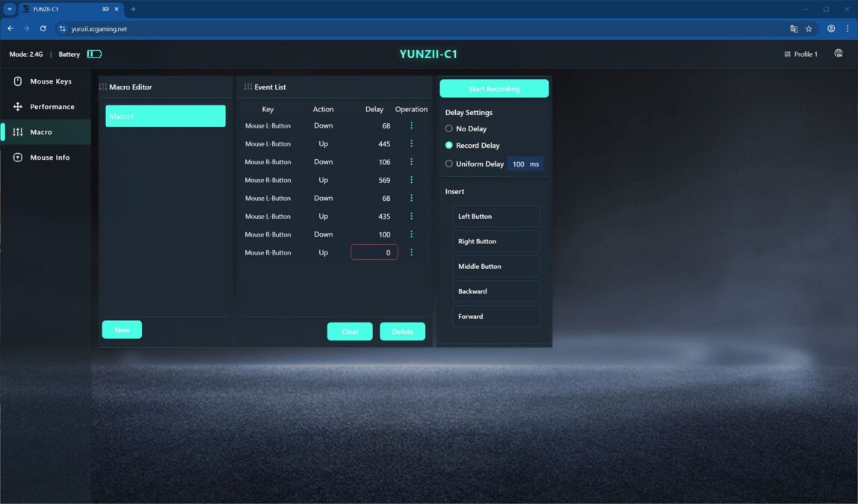Viewport: 858px width, 504px height.
Task: Select the Record Delay radio option
Action: (448, 146)
